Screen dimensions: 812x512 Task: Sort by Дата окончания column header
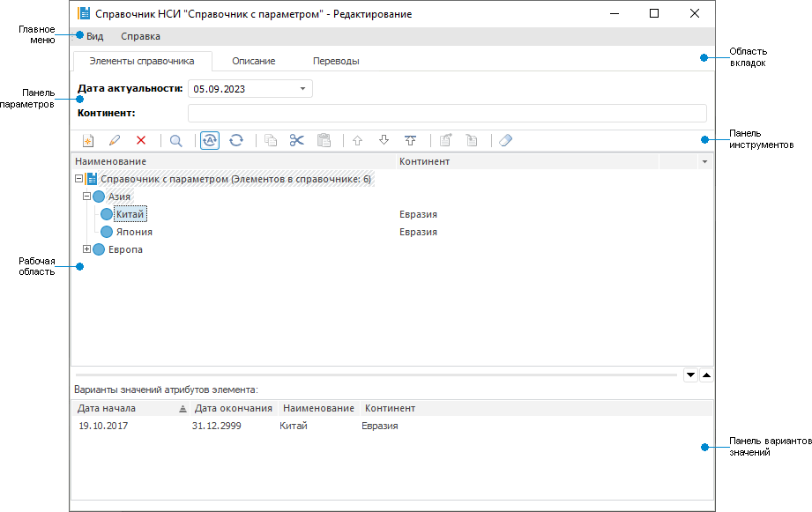[x=234, y=409]
